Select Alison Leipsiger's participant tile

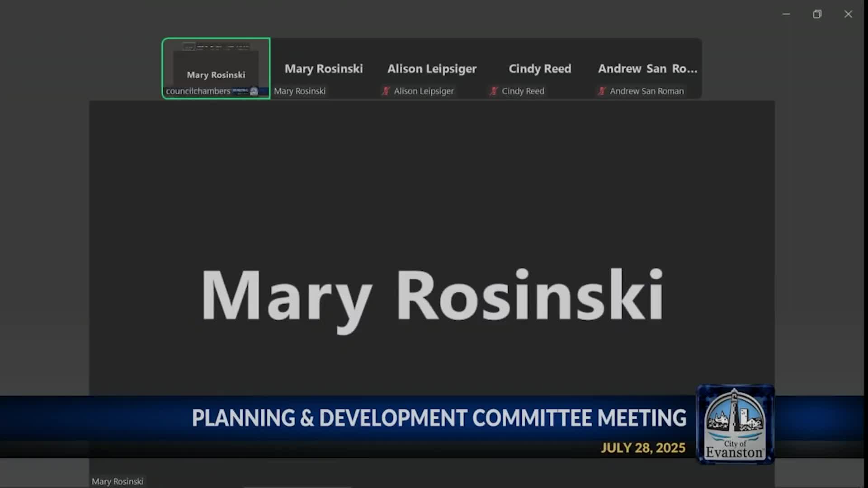tap(432, 69)
